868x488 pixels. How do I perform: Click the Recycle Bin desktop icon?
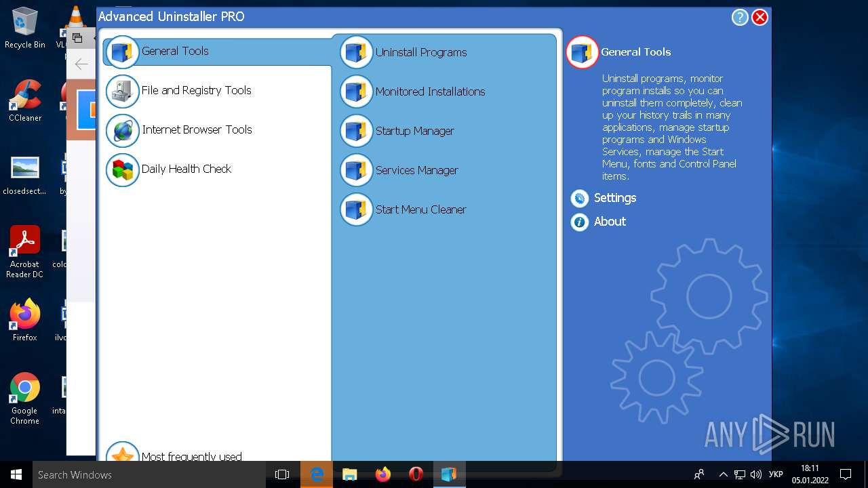coord(25,28)
